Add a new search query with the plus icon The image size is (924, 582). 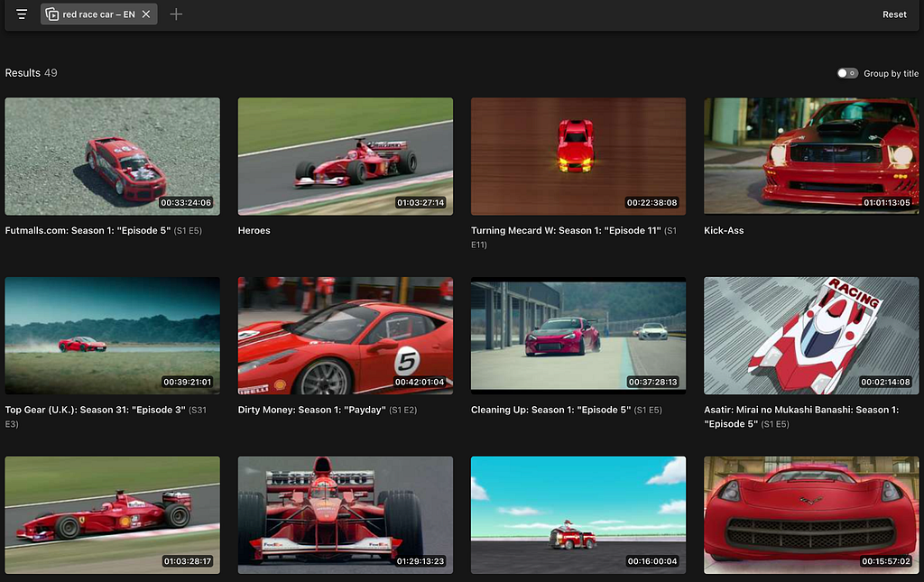click(176, 14)
